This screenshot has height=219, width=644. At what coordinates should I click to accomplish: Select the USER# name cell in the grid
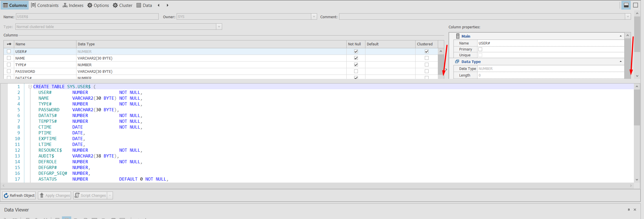45,51
